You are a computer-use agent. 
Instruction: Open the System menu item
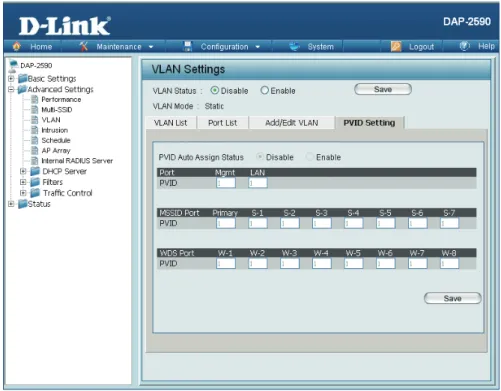coord(320,47)
